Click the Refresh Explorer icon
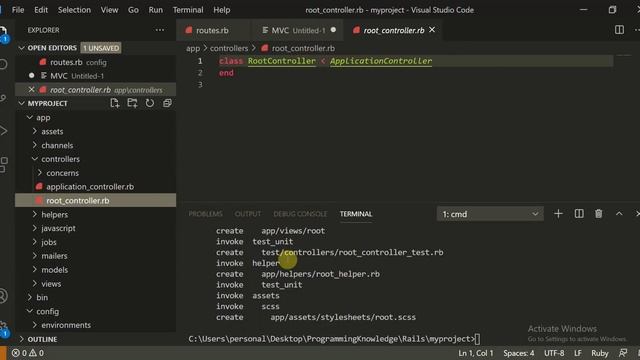The image size is (640, 360). [x=150, y=103]
